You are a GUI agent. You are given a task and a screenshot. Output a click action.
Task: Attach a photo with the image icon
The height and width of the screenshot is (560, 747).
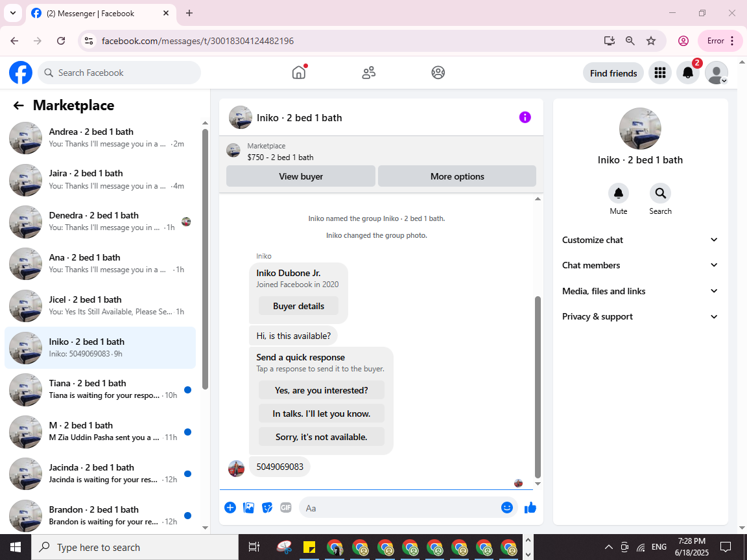(249, 507)
